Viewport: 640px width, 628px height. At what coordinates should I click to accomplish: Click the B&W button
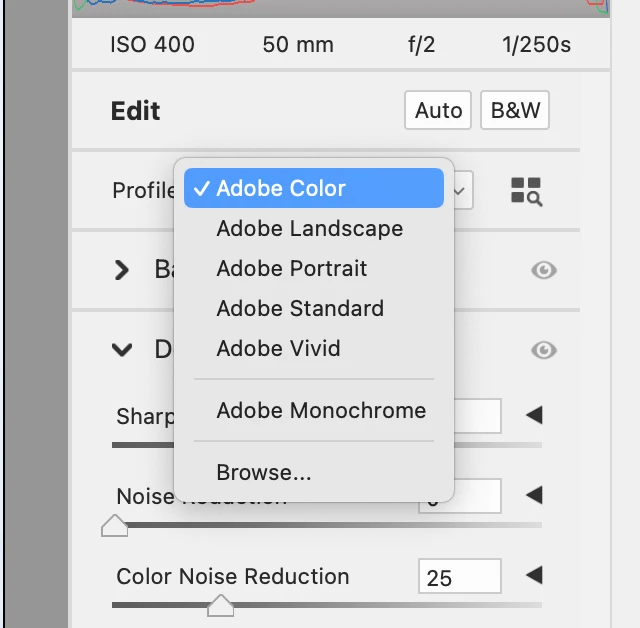pos(515,110)
